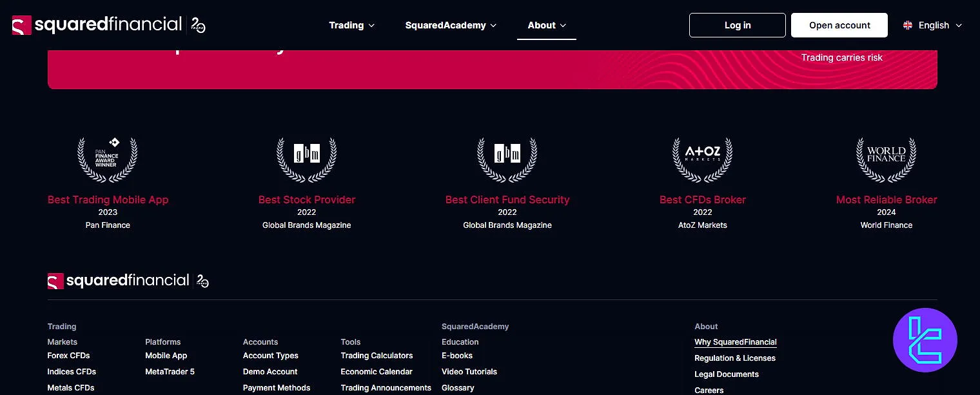Viewport: 980px width, 395px height.
Task: Open the MetaTrader 5 link
Action: pyautogui.click(x=170, y=372)
